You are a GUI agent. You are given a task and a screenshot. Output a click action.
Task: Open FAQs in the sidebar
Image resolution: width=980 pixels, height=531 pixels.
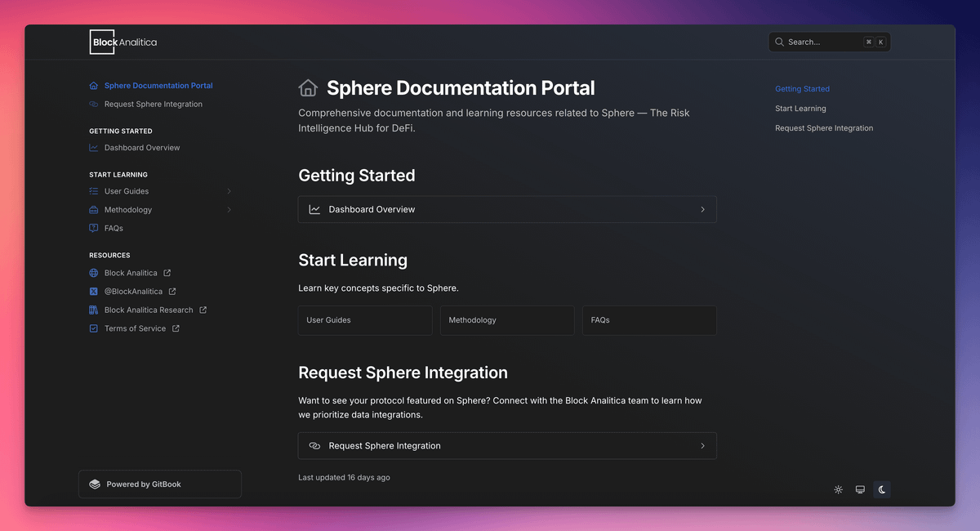click(x=114, y=229)
